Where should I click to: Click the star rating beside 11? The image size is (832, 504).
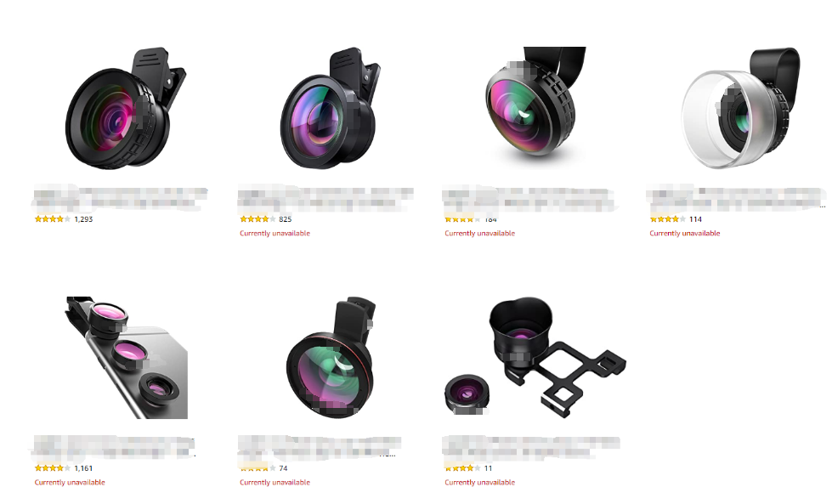[462, 468]
